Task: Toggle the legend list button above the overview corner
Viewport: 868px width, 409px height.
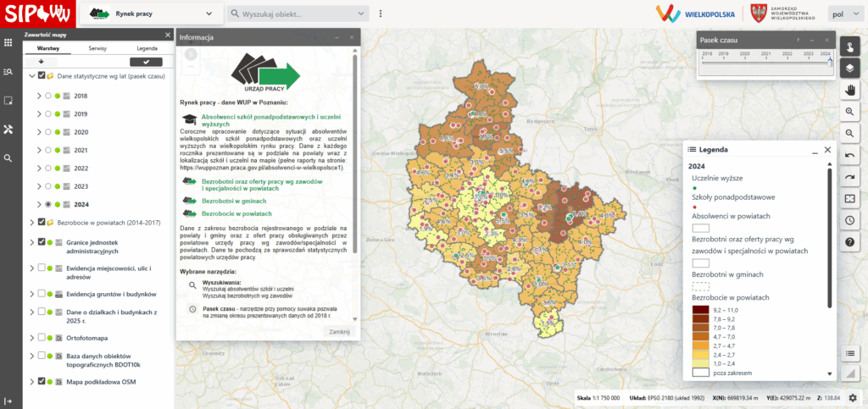Action: [x=849, y=353]
